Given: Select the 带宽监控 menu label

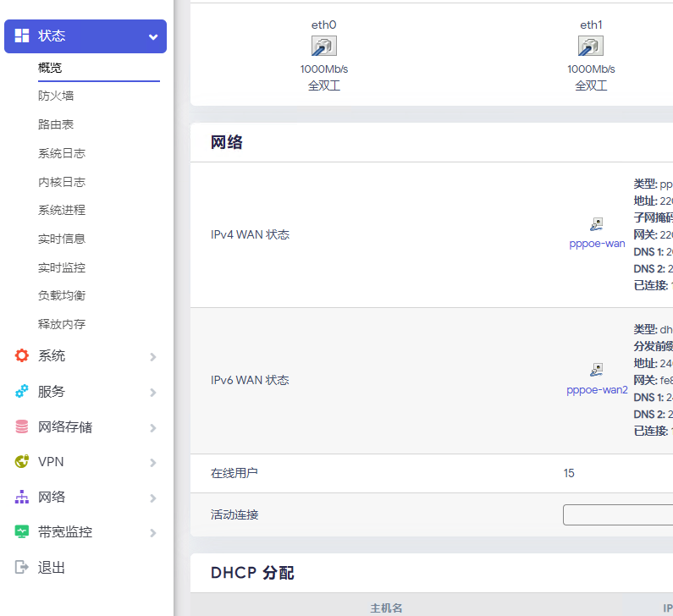Looking at the screenshot, I should click(65, 532).
